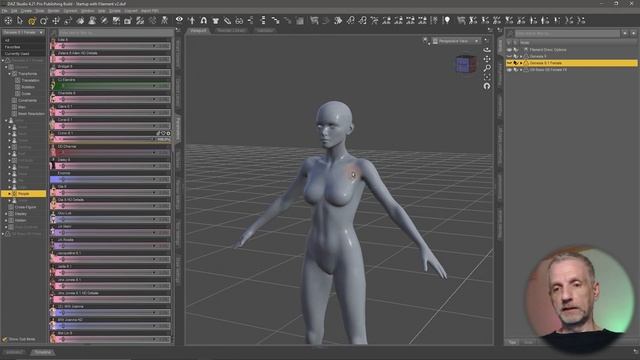640x360 pixels.
Task: Click the Parameters pane undock icon
Action: pyautogui.click(x=178, y=30)
